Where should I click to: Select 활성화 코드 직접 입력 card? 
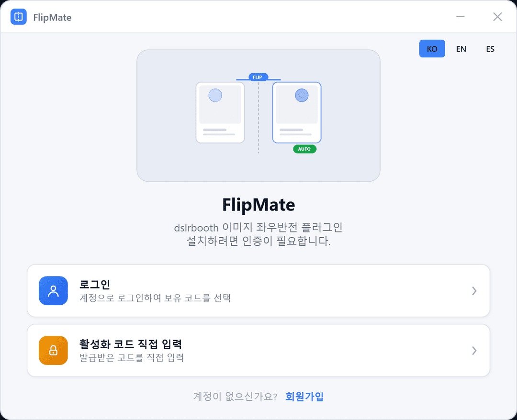(258, 350)
